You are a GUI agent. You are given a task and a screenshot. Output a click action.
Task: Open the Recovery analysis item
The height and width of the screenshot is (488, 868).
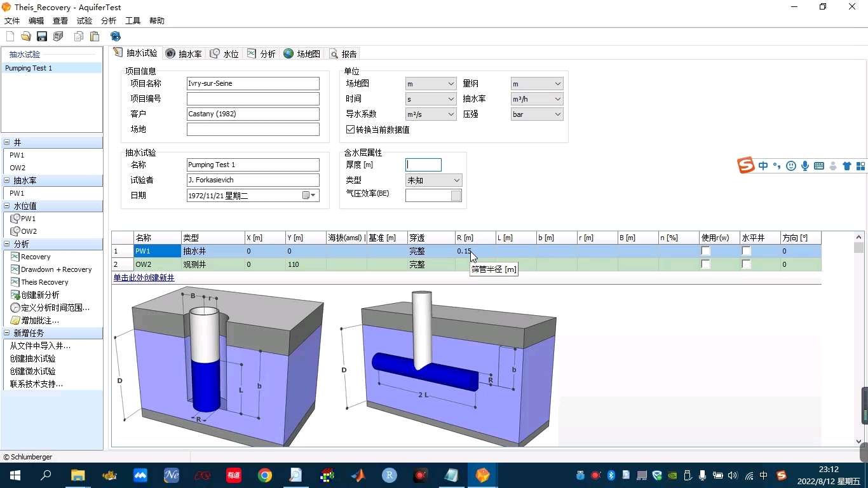[36, 257]
